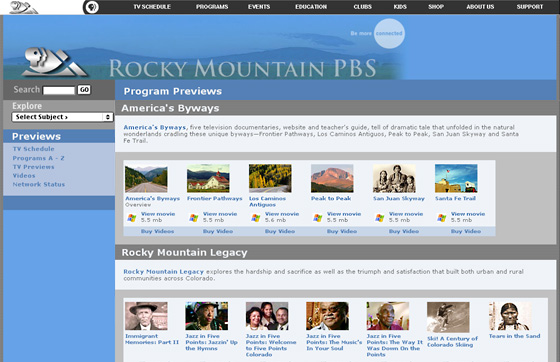Click the Windows Media icon under Peak to Peak
This screenshot has width=560, height=362.
point(318,217)
